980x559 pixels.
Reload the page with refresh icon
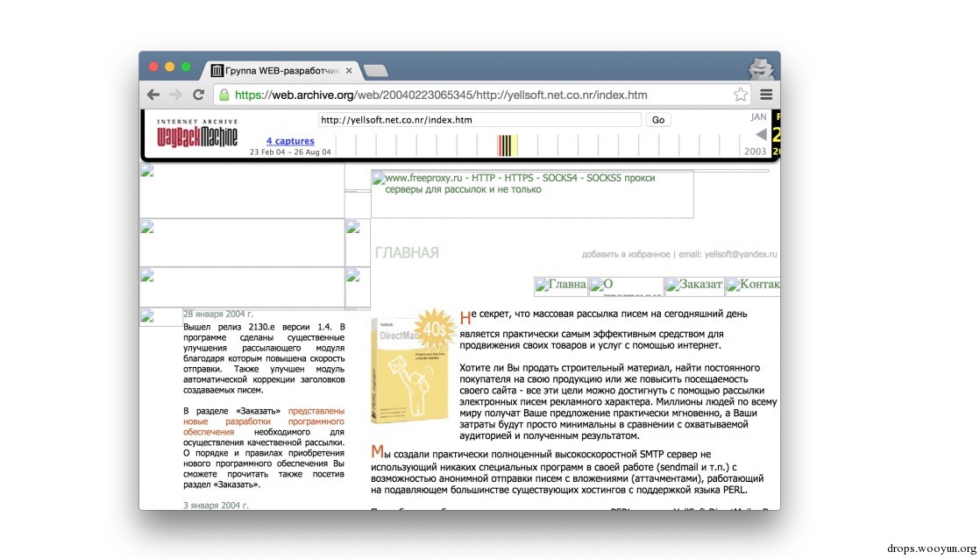click(x=199, y=95)
